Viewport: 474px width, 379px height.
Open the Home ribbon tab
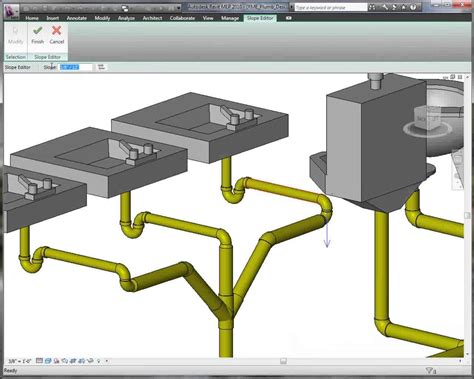click(x=32, y=18)
